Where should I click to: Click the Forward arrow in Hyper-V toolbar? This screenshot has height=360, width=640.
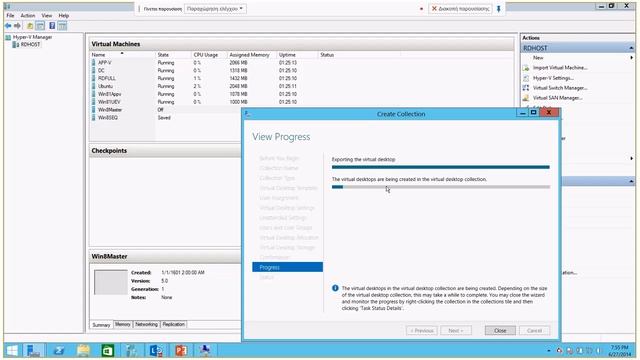point(17,26)
